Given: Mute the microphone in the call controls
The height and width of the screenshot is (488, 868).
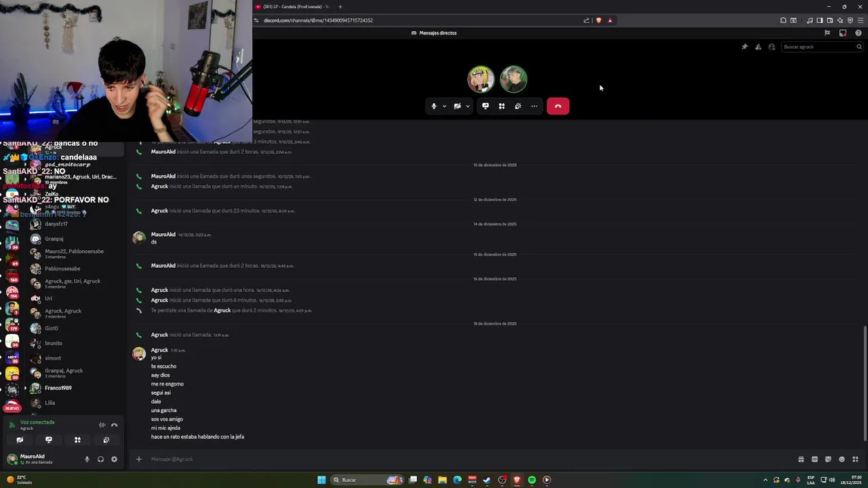Looking at the screenshot, I should (434, 106).
